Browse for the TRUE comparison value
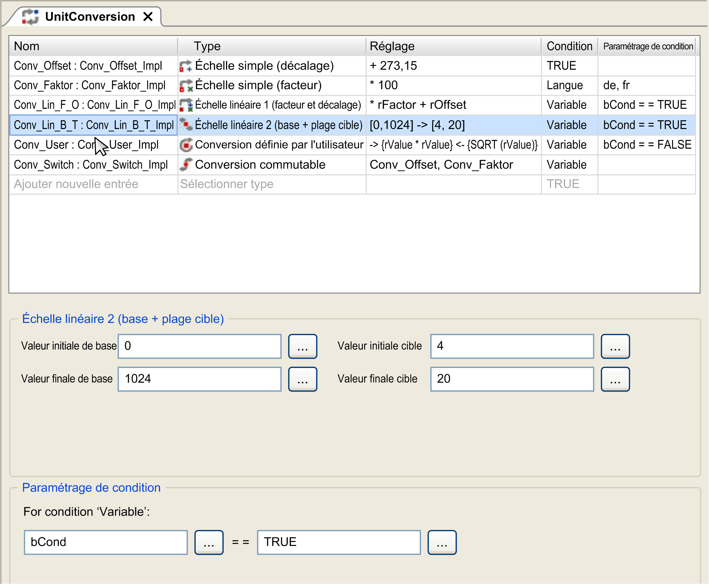The height and width of the screenshot is (588, 709). point(442,542)
